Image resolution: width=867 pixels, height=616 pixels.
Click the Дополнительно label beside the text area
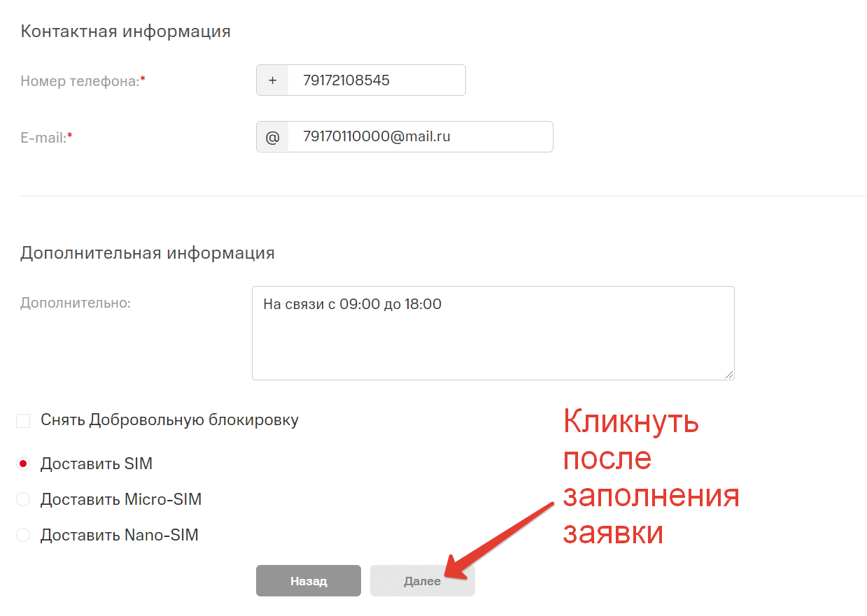pos(76,303)
